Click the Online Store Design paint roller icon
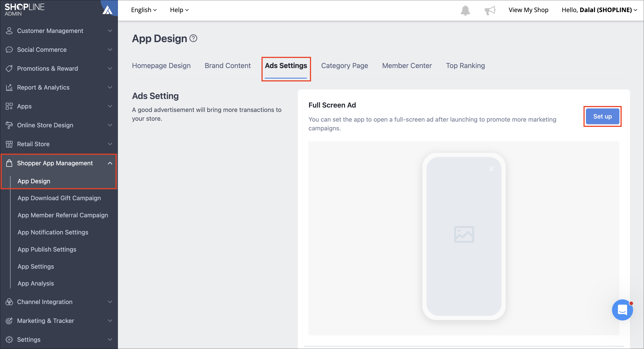 click(x=9, y=125)
